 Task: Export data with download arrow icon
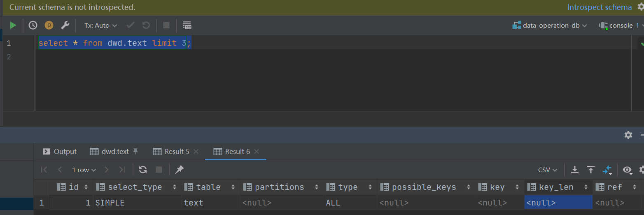575,170
